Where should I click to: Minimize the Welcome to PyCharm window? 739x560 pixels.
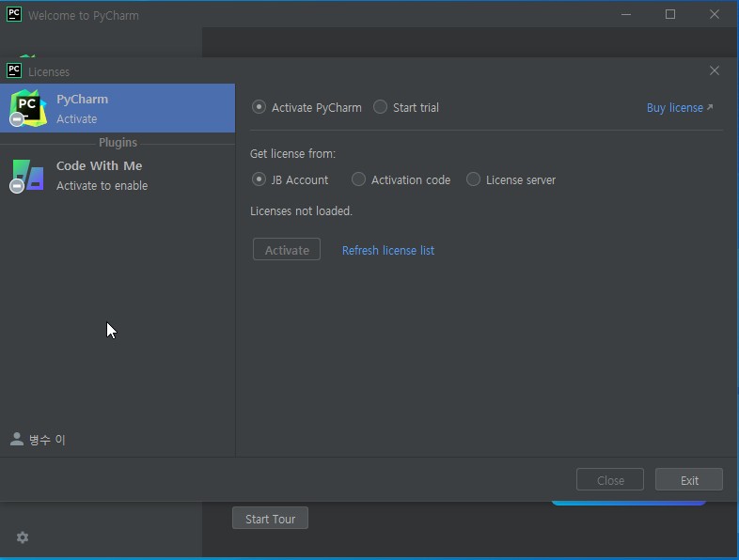coord(626,14)
